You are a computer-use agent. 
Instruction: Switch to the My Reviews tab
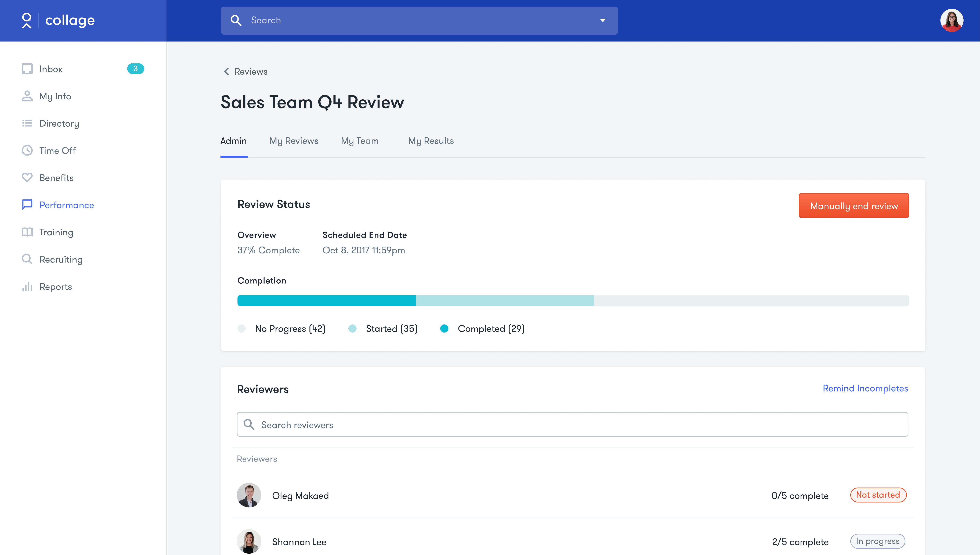click(x=294, y=141)
